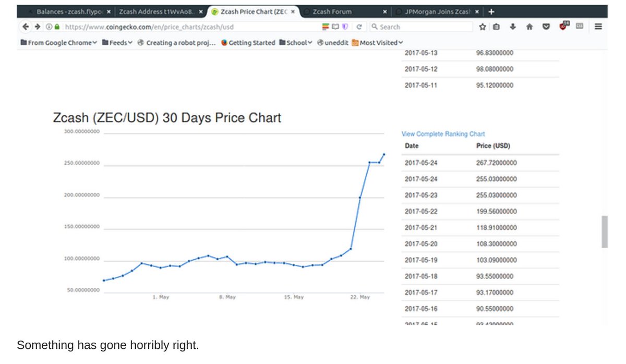Close the Balances zcash.flypool tab
The height and width of the screenshot is (364, 626).
109,11
